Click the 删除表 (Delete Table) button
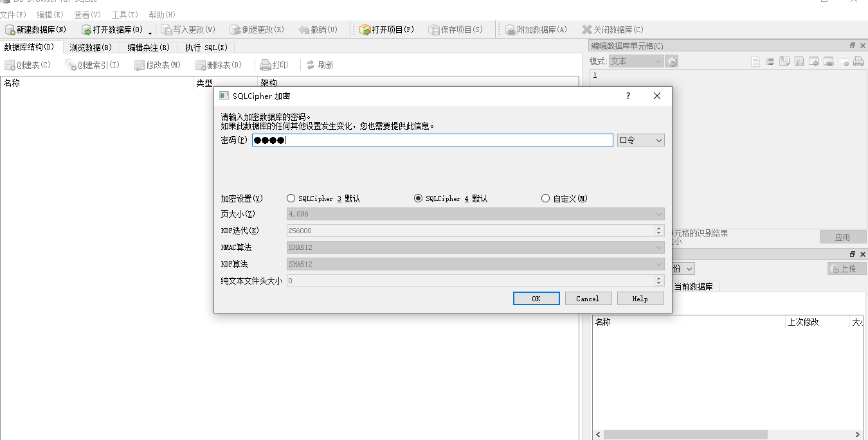868x440 pixels. (219, 65)
